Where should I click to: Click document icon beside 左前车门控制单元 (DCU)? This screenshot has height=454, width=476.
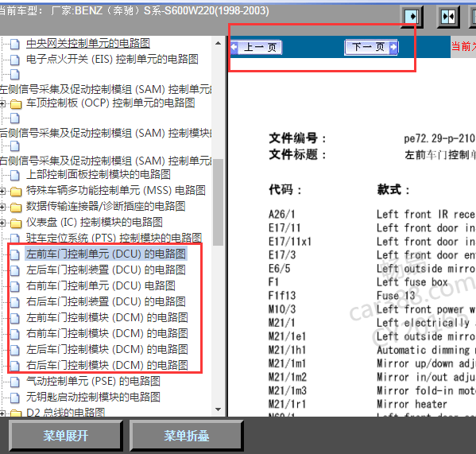tap(15, 254)
